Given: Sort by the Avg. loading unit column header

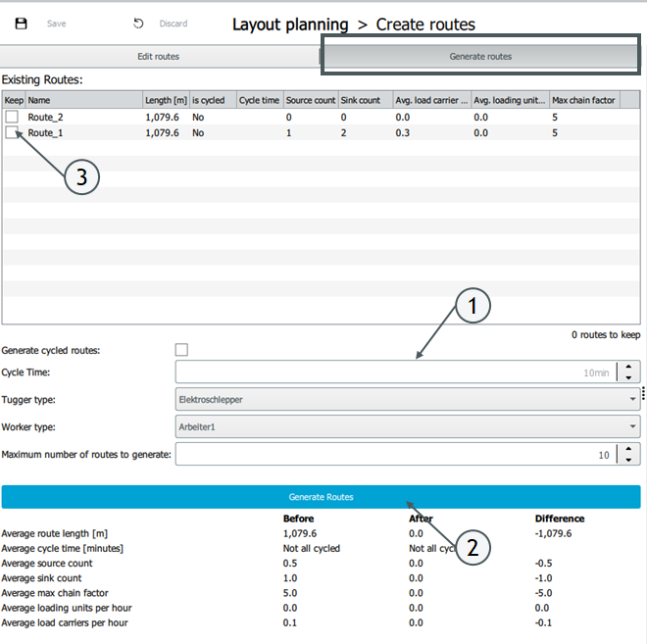Looking at the screenshot, I should [510, 100].
